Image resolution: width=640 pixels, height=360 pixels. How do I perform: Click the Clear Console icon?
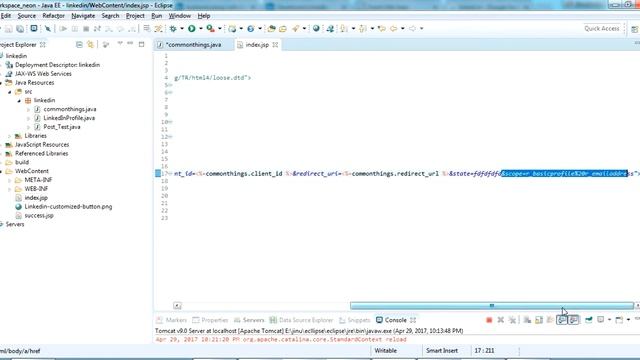click(527, 320)
